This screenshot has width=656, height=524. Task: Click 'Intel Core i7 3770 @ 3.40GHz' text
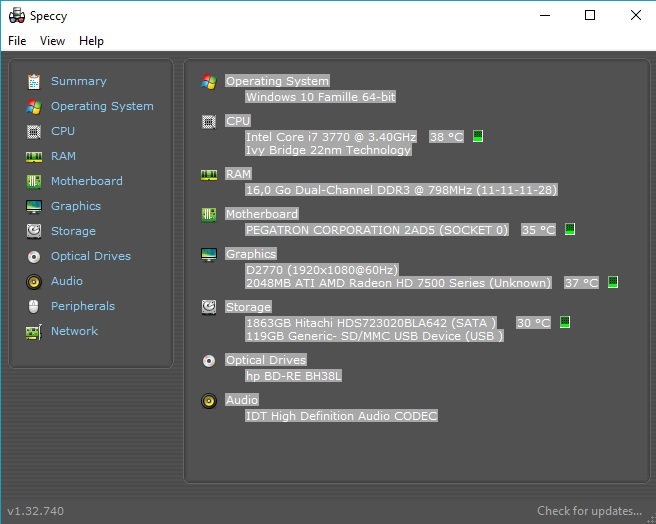pos(331,137)
